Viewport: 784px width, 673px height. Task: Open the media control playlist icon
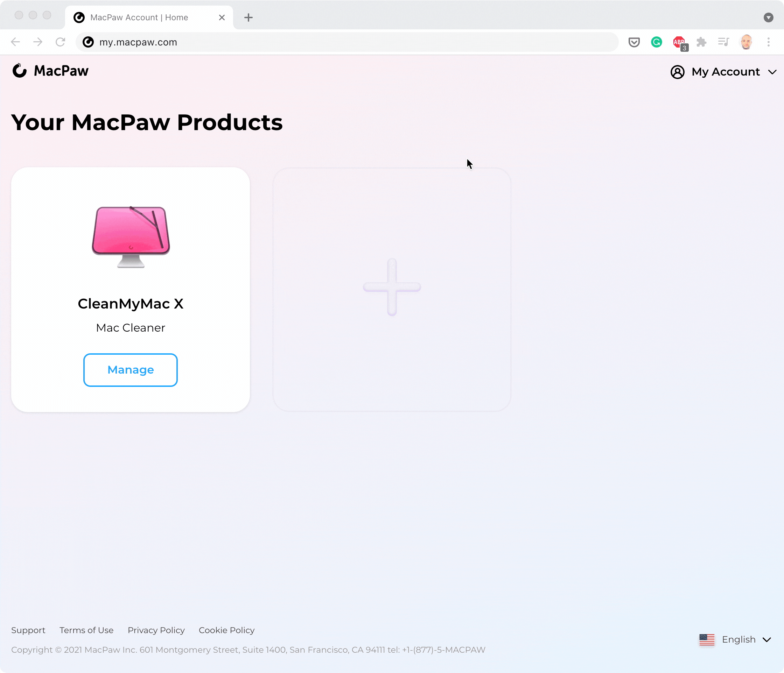click(723, 42)
